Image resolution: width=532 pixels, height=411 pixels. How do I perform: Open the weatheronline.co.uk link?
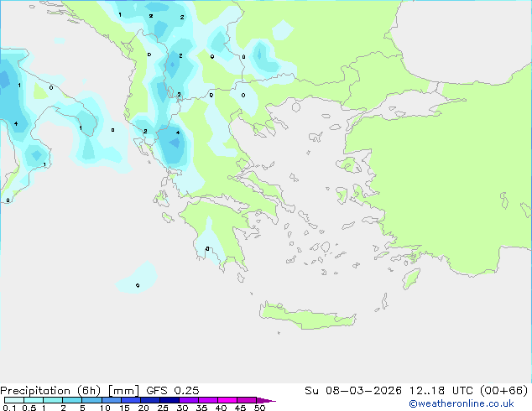click(x=462, y=403)
